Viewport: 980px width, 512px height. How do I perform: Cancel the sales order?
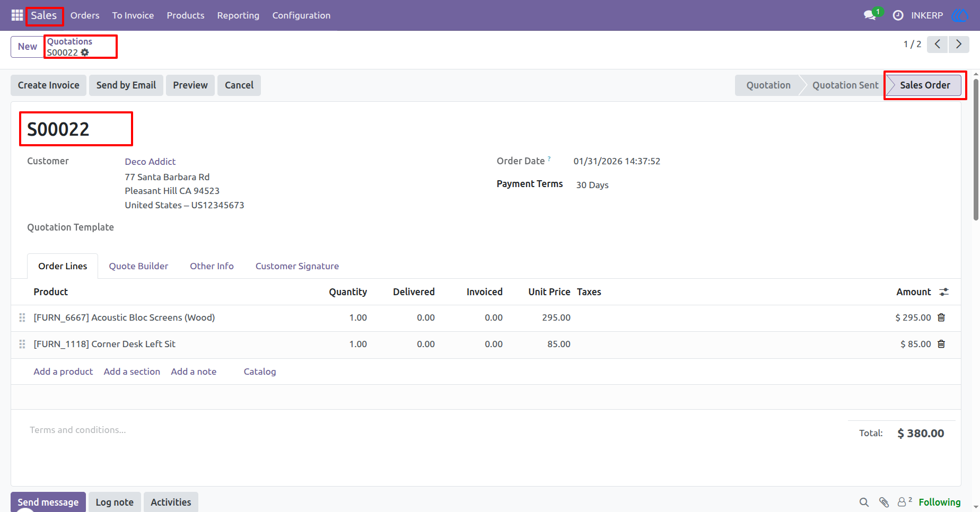[239, 85]
